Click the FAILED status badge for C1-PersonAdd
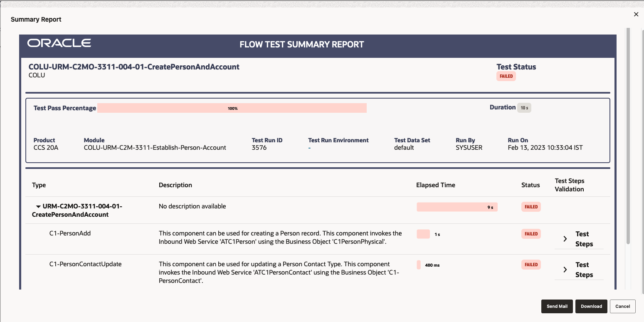Image resolution: width=644 pixels, height=322 pixels. [531, 234]
